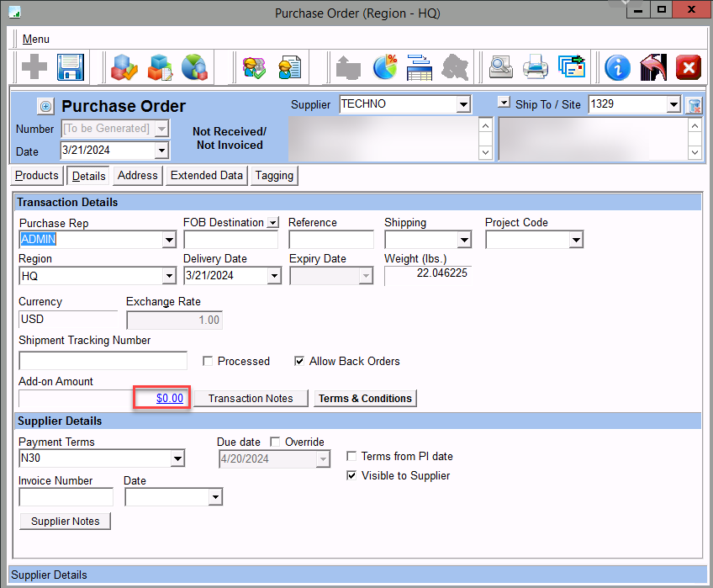The image size is (713, 588).
Task: Open the Delivery Date picker dropdown
Action: (x=274, y=276)
